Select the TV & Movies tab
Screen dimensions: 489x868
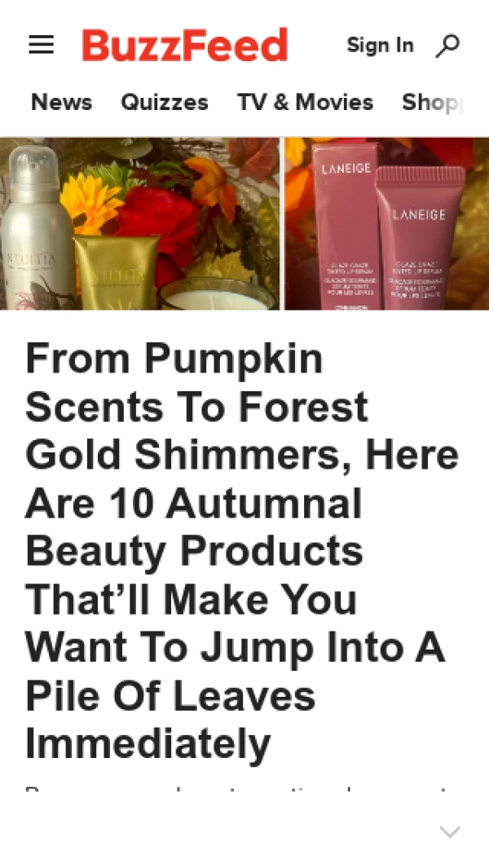[305, 103]
